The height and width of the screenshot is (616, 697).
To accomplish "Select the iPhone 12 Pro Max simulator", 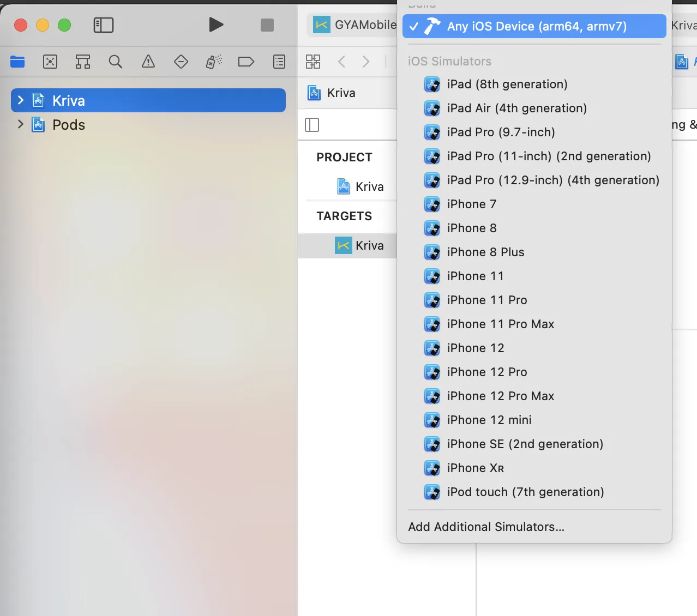I will [x=534, y=396].
